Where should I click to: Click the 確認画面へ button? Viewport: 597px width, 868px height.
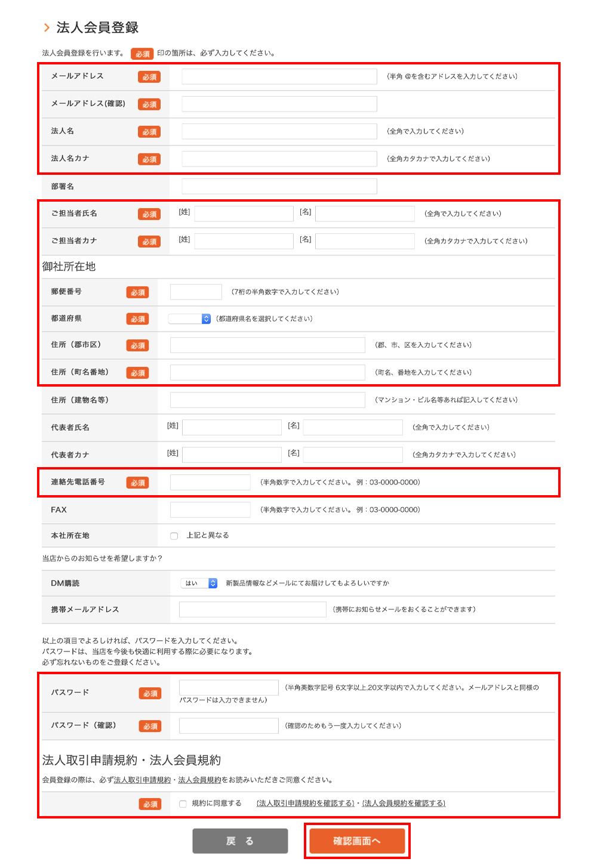point(357,841)
